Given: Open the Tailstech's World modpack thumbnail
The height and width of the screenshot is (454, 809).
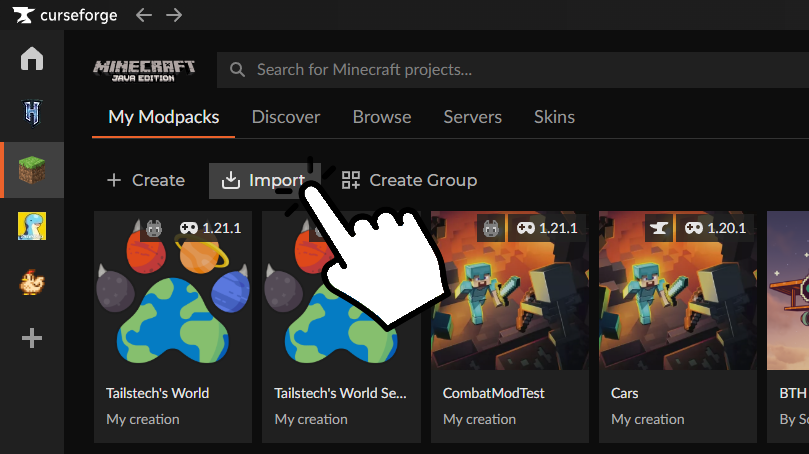Looking at the screenshot, I should pyautogui.click(x=173, y=290).
